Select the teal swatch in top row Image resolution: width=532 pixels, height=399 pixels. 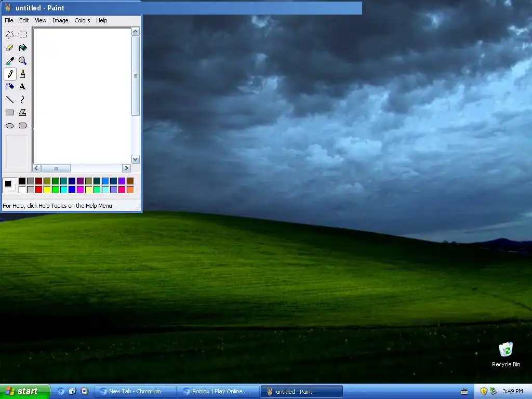(63, 181)
